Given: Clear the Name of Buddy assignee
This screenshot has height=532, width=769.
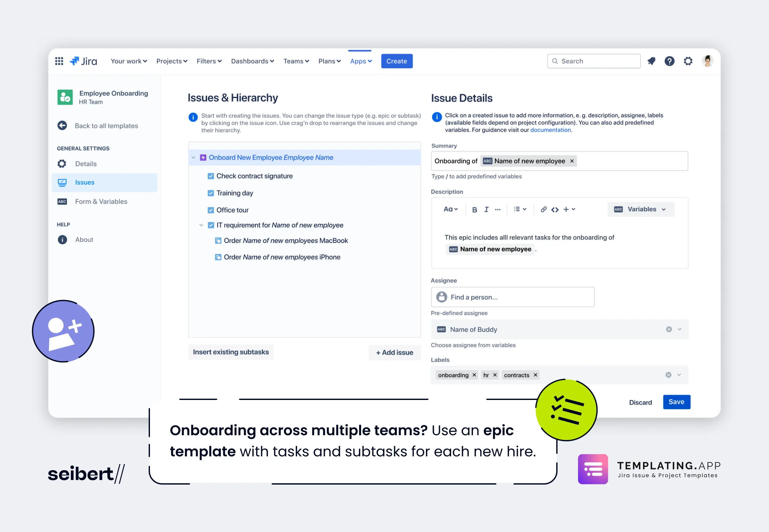Looking at the screenshot, I should pyautogui.click(x=669, y=329).
